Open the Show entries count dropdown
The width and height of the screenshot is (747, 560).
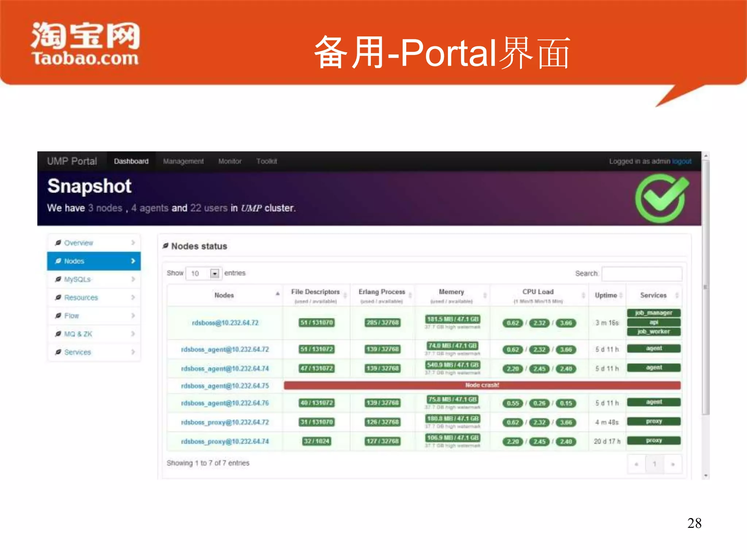point(215,273)
